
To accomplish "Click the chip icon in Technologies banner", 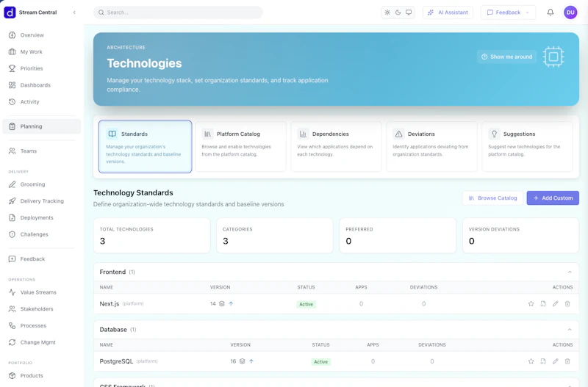I will click(553, 57).
